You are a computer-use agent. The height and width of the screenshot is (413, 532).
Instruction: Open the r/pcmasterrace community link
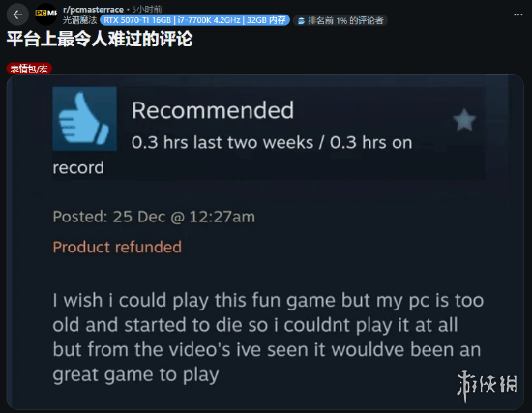(93, 9)
